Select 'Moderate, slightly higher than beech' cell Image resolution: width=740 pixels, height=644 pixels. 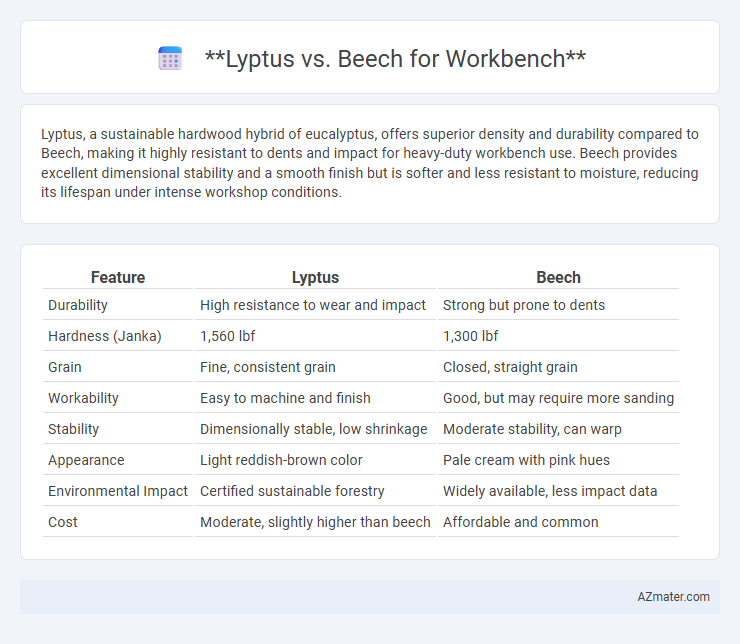[x=315, y=522]
